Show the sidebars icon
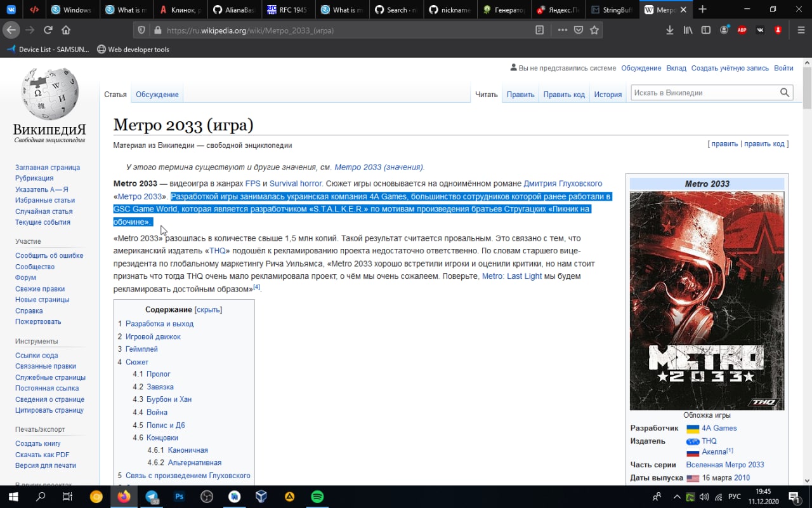This screenshot has height=508, width=812. (x=706, y=30)
